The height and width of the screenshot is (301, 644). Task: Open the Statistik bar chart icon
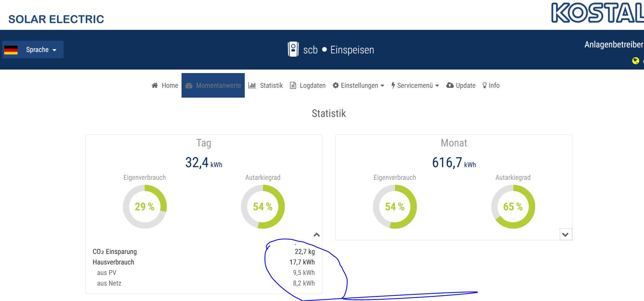tap(252, 85)
